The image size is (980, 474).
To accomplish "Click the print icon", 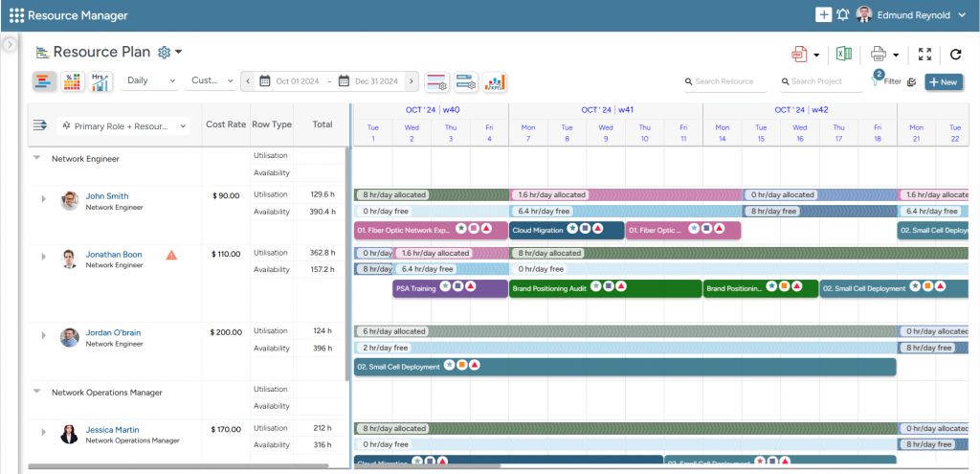I will tap(879, 55).
